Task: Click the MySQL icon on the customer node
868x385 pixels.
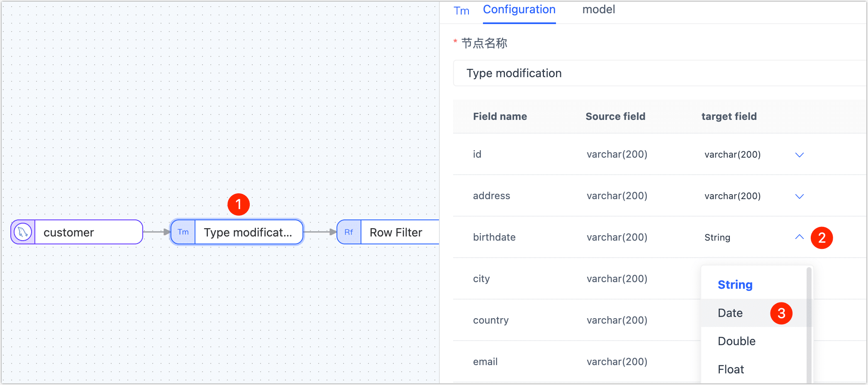Action: pos(22,232)
